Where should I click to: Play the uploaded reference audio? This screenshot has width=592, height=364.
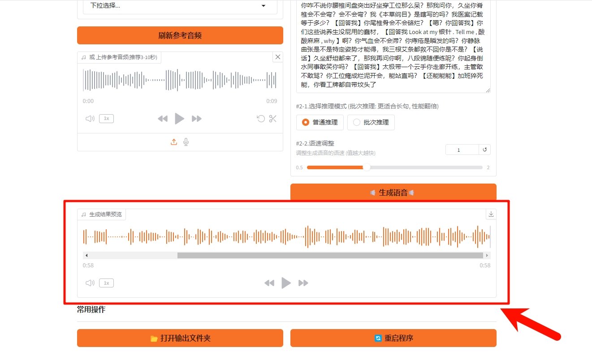tap(179, 119)
